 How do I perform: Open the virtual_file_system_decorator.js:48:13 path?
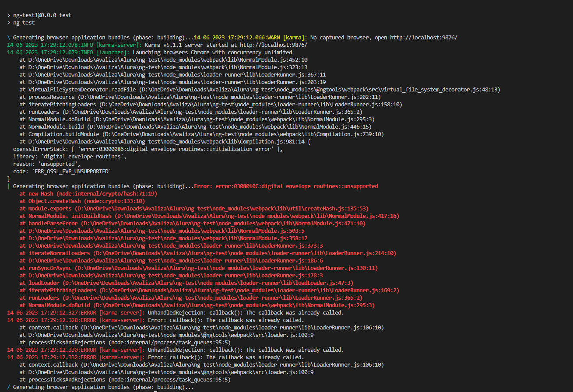(320, 90)
